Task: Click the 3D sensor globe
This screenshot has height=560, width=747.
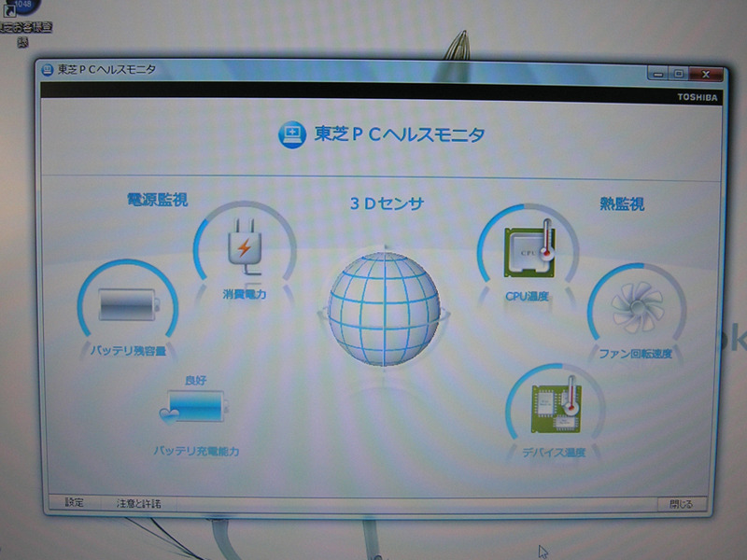Action: pyautogui.click(x=384, y=309)
